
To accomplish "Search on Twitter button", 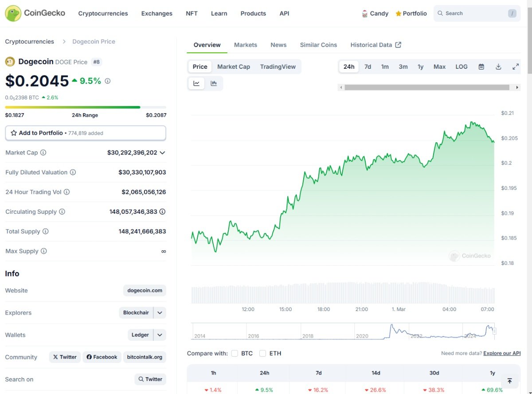I will coord(150,379).
